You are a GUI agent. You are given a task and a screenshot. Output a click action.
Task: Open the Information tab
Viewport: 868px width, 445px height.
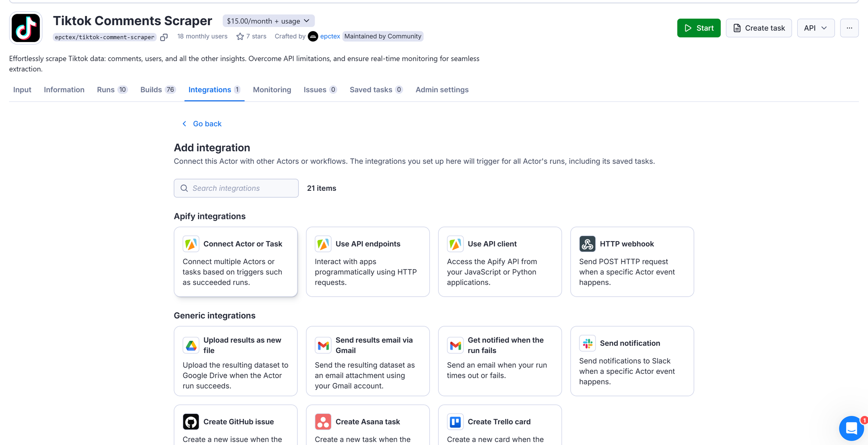[x=64, y=90]
